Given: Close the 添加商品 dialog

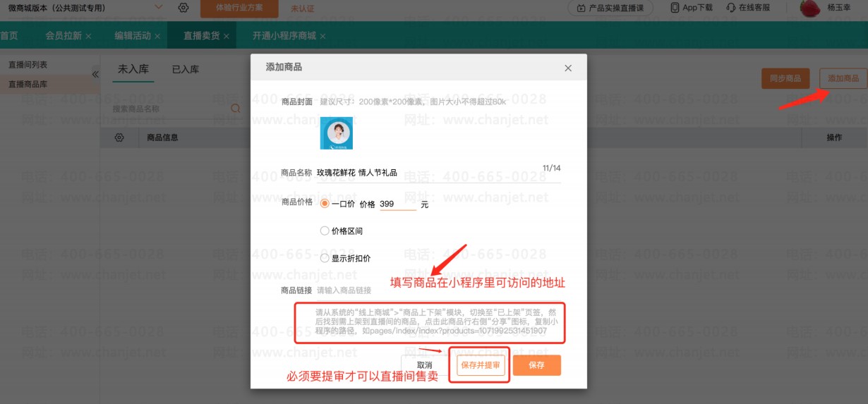Looking at the screenshot, I should [568, 68].
